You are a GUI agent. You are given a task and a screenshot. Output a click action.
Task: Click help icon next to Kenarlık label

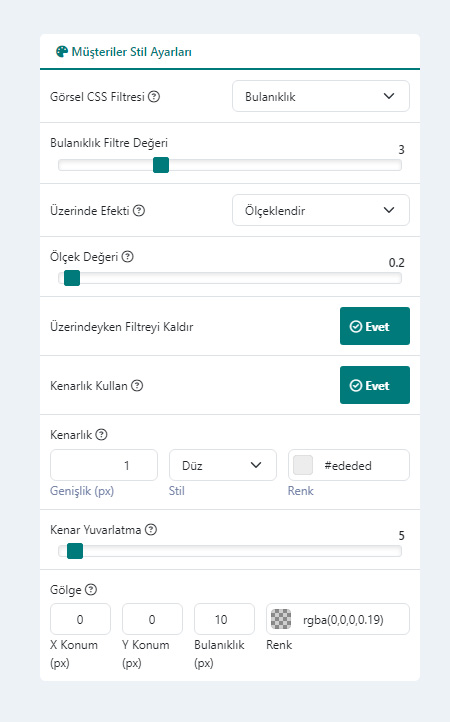101,434
